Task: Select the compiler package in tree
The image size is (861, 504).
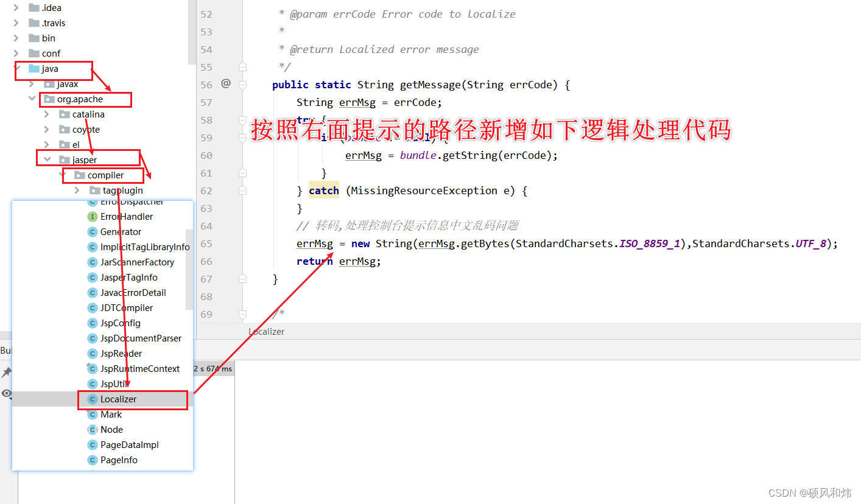Action: click(105, 175)
